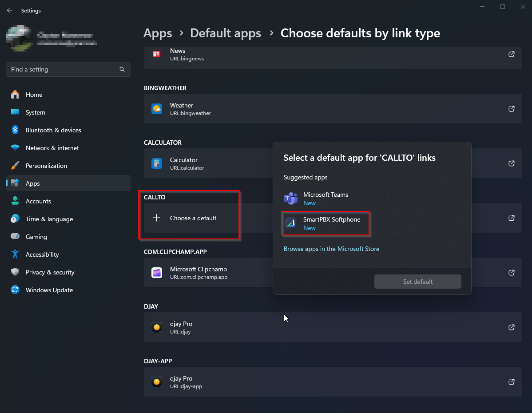
Task: Click the djay Pro icon under DJAY
Action: point(156,327)
